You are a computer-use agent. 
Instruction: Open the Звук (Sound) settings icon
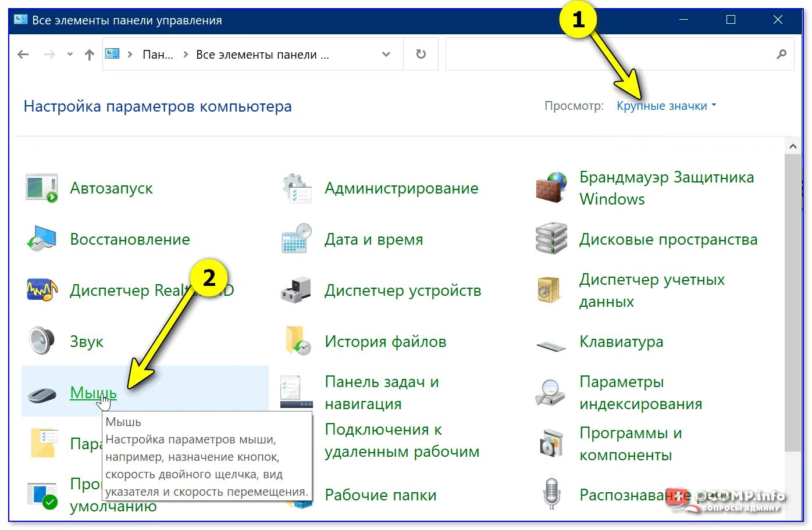click(x=86, y=341)
